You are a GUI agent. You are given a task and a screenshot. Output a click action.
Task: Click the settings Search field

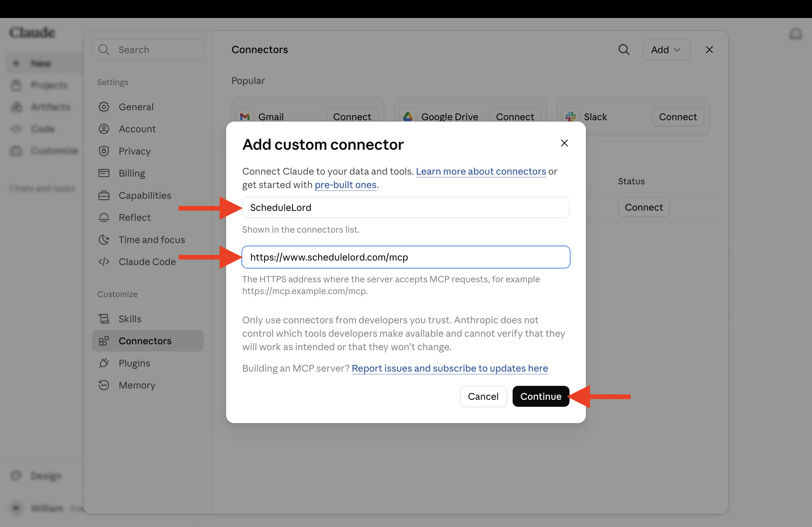148,50
